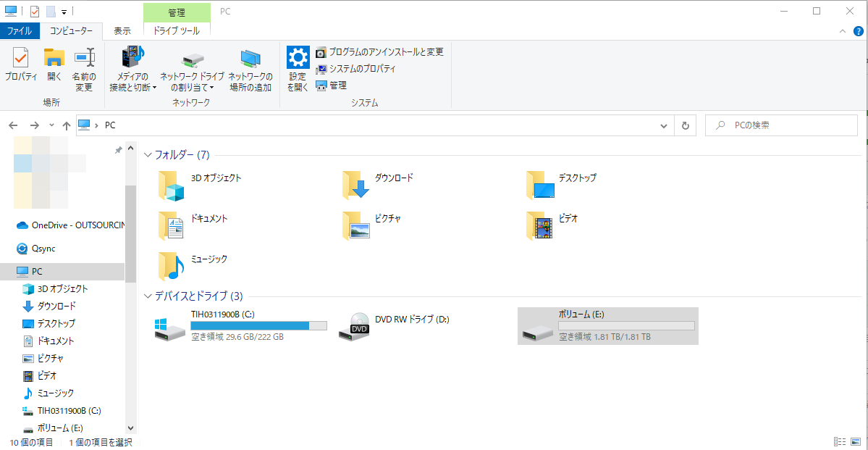
Task: Switch to the 表示 ribbon tab
Action: tap(122, 31)
